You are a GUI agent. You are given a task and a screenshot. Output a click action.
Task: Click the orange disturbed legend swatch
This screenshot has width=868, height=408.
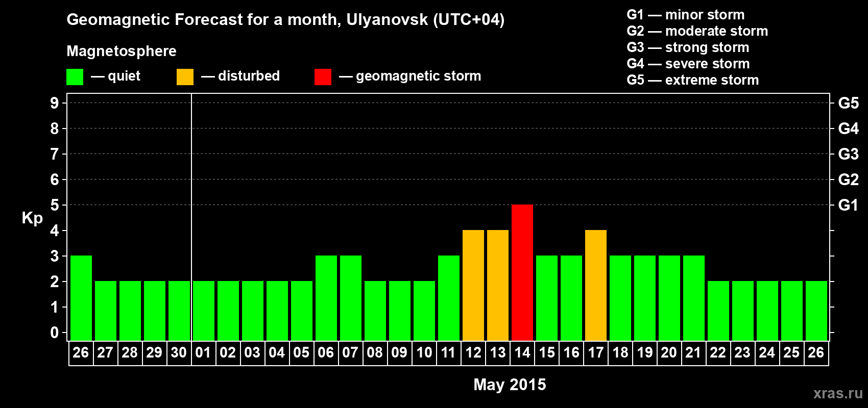185,77
